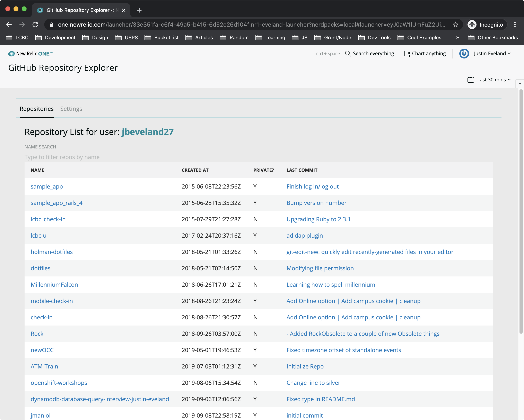Open the Initialize Repo commit

[305, 366]
